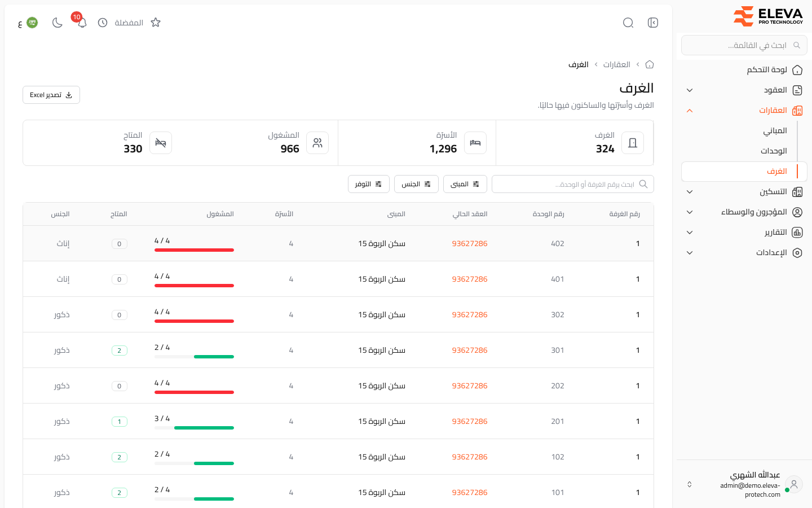Toggle the sidebar panel icon
812x508 pixels.
[653, 23]
